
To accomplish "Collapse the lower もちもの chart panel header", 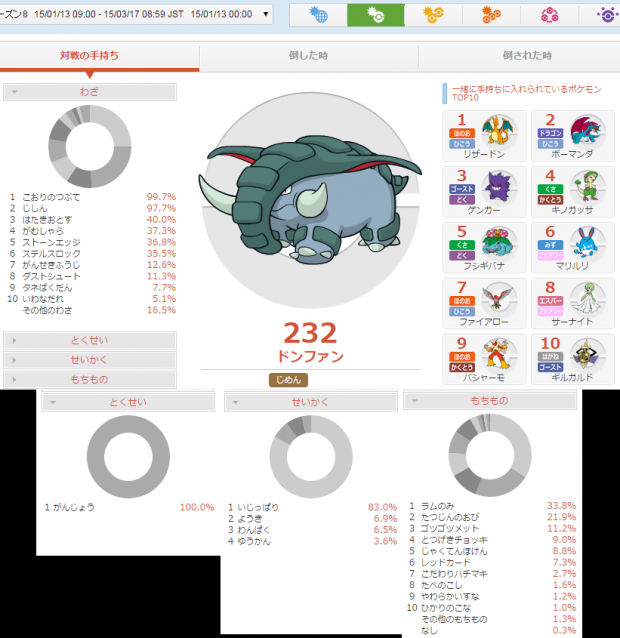I will [x=490, y=401].
